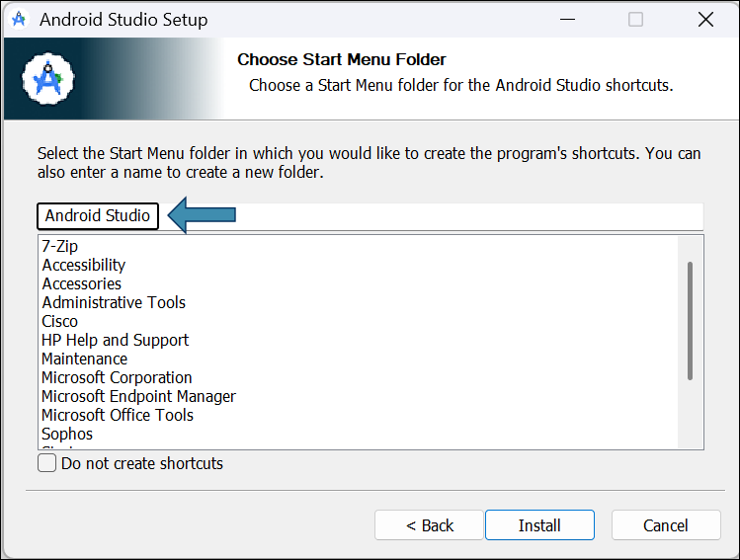
Task: Choose the Maintenance folder entry
Action: pyautogui.click(x=85, y=360)
